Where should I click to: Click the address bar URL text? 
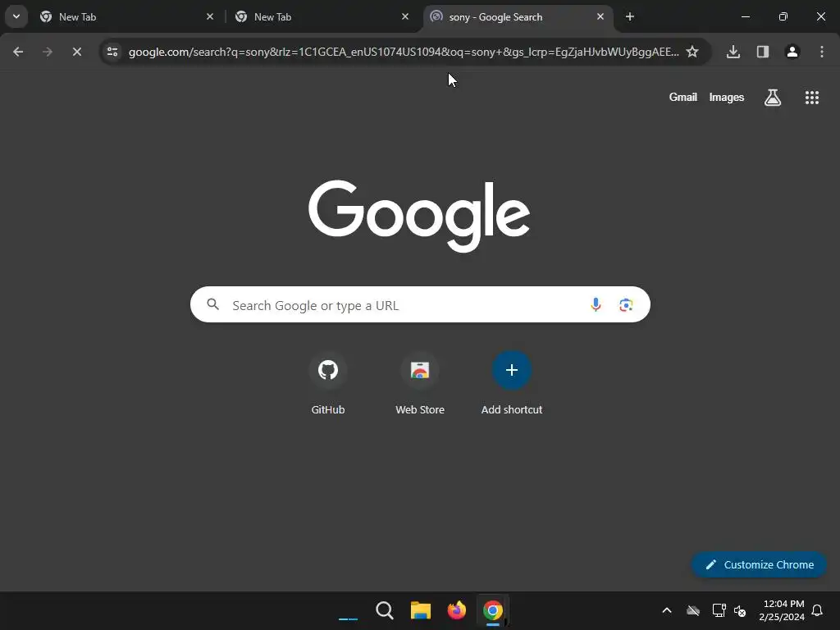[x=404, y=52]
